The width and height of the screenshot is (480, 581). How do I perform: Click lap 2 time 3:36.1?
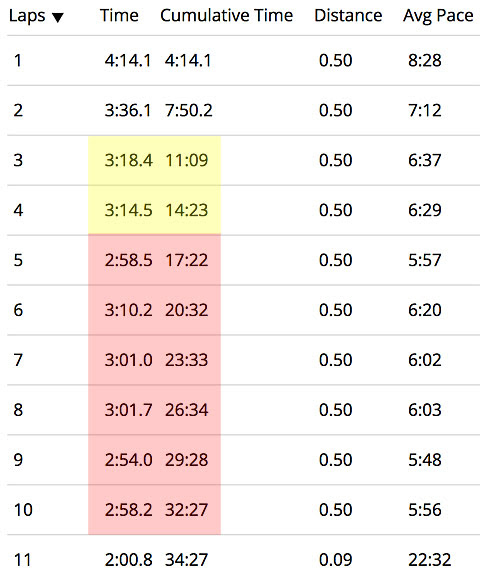click(x=128, y=110)
